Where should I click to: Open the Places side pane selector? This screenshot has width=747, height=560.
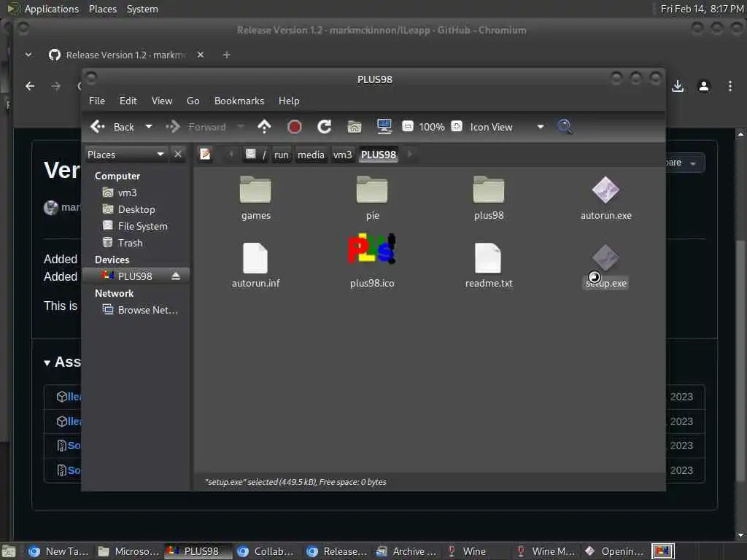(125, 155)
